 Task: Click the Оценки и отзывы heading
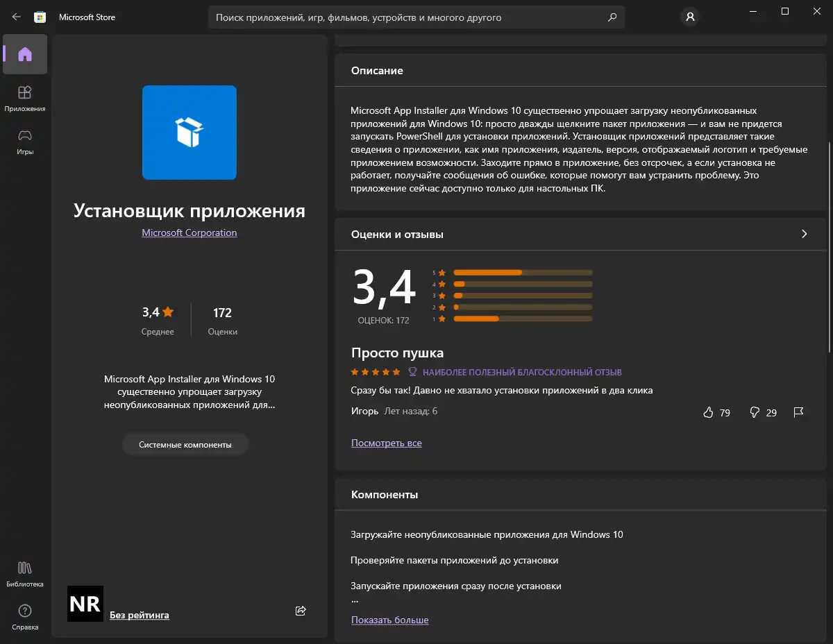pyautogui.click(x=397, y=235)
